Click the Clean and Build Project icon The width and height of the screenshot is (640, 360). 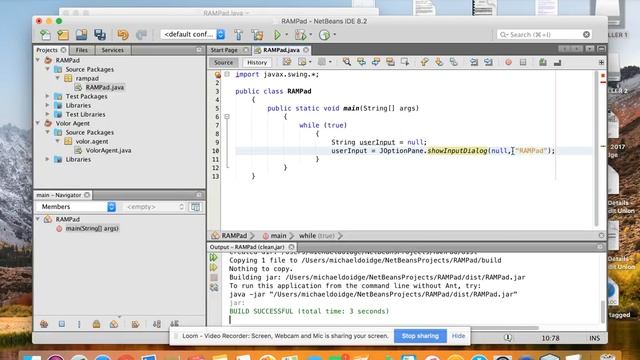tap(258, 35)
